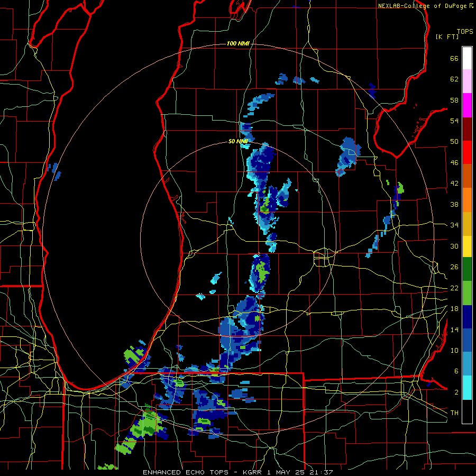Image resolution: width=476 pixels, height=476 pixels.
Task: Click the legend value 2
Action: (456, 392)
